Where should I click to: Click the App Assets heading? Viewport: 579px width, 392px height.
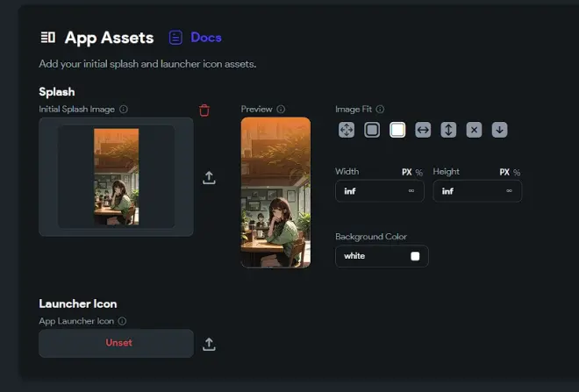109,38
